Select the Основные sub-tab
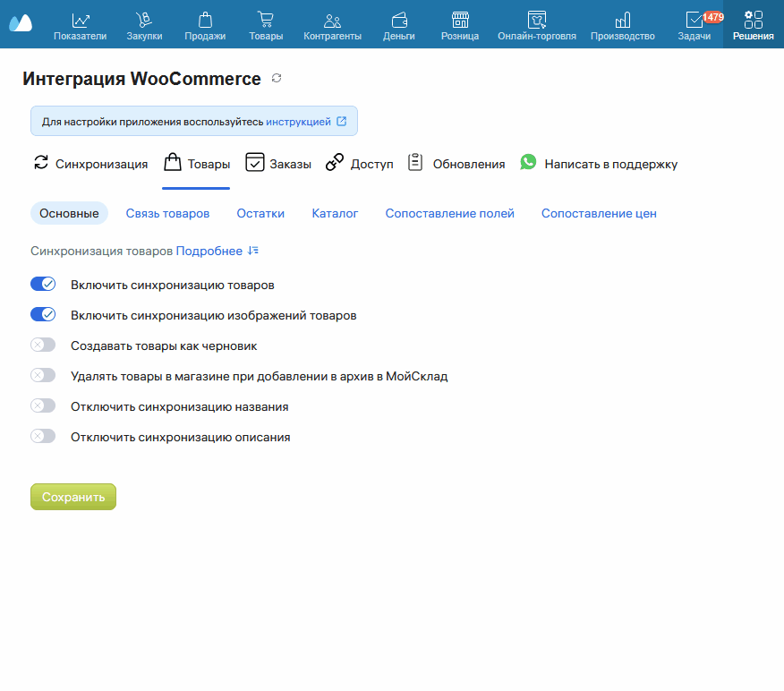Viewport: 784px width, 691px height. pyautogui.click(x=69, y=213)
